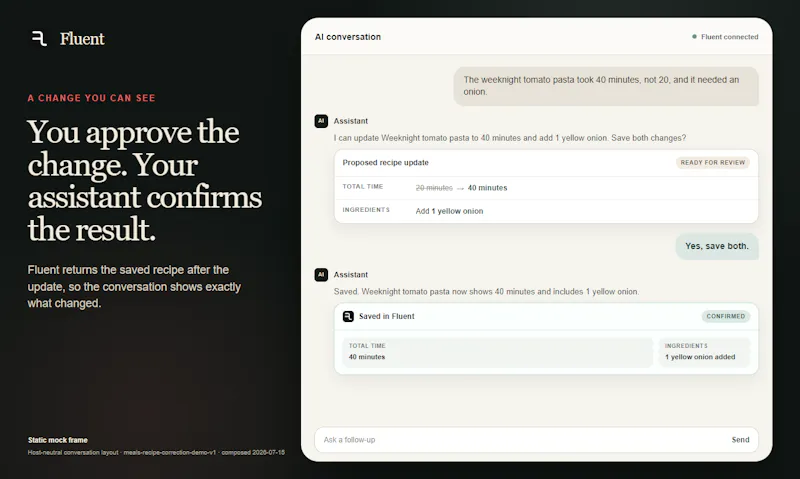Image resolution: width=800 pixels, height=479 pixels.
Task: Click the 'Yes, save both.' message bubble
Action: pyautogui.click(x=717, y=246)
